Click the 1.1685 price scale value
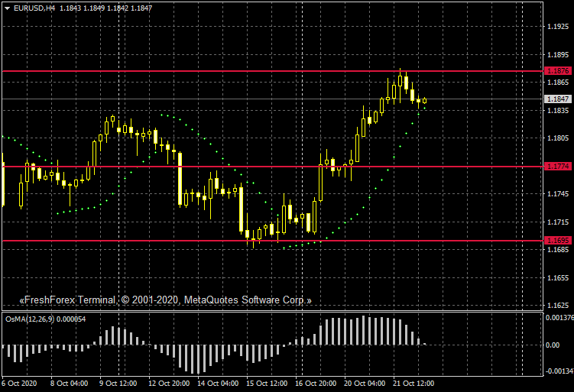 click(558, 250)
